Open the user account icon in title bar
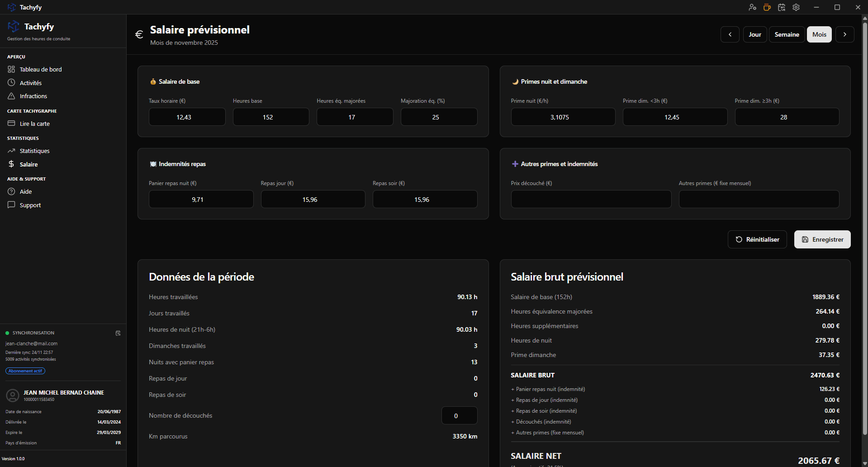The image size is (868, 467). 752,7
